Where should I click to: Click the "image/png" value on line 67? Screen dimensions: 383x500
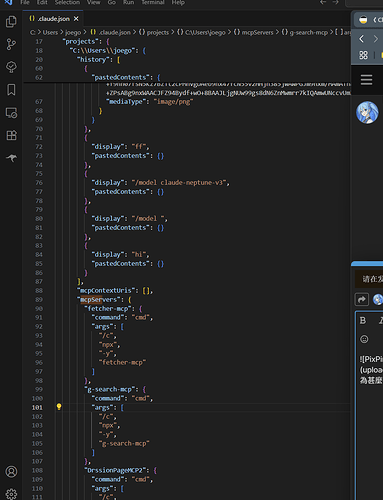click(x=173, y=102)
